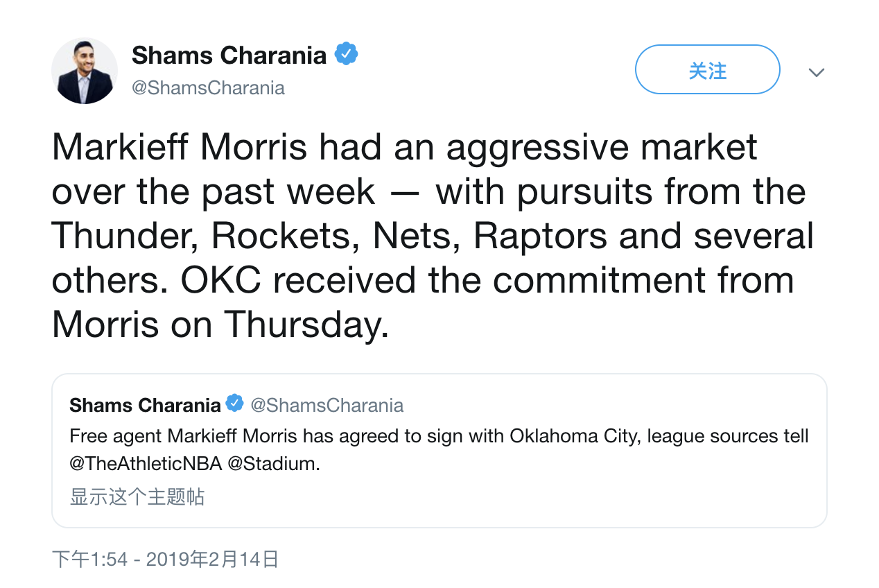Open the 下午1:54 tweet timestamp
Image resolution: width=879 pixels, height=588 pixels.
point(90,559)
